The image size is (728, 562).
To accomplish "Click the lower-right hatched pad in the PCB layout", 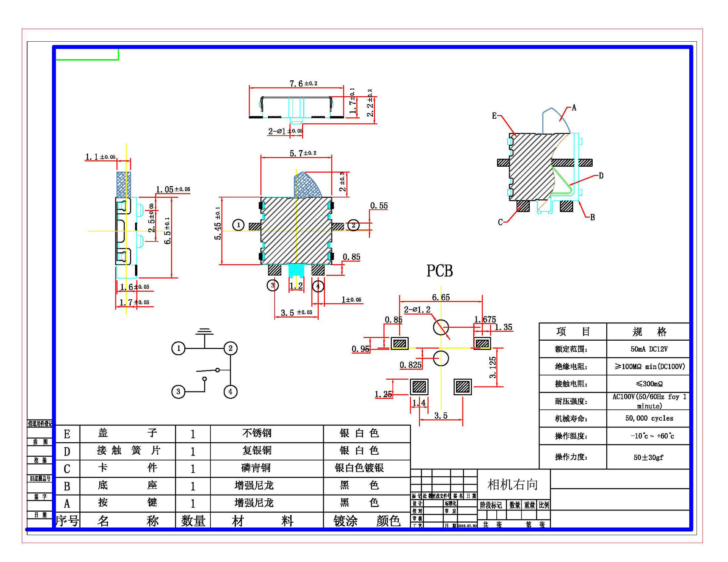I will pyautogui.click(x=463, y=387).
